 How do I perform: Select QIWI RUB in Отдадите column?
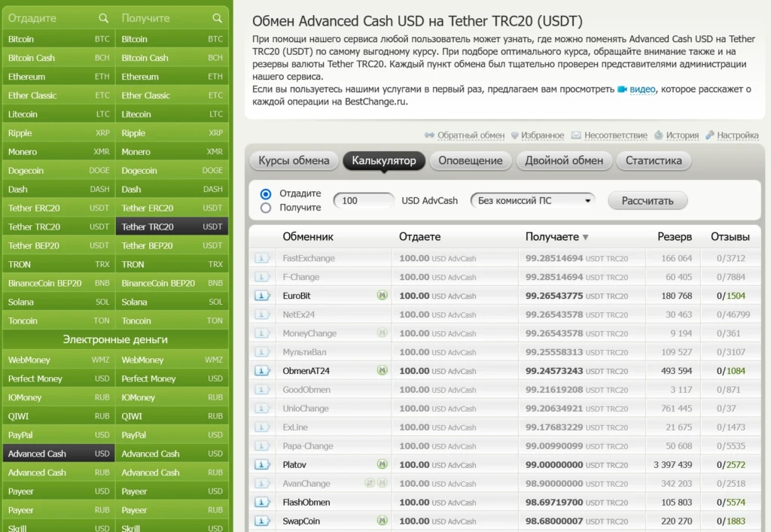tap(59, 416)
